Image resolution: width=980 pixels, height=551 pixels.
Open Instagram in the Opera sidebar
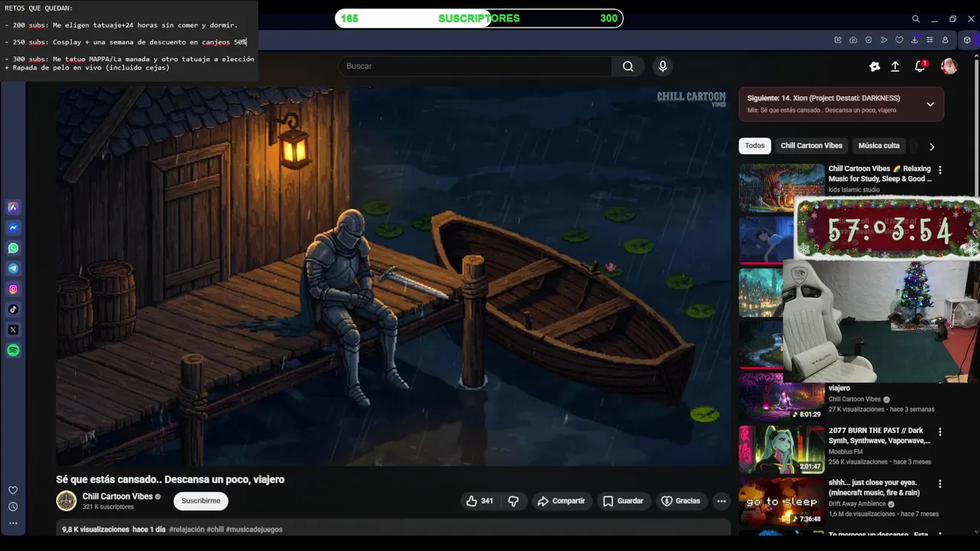point(13,289)
